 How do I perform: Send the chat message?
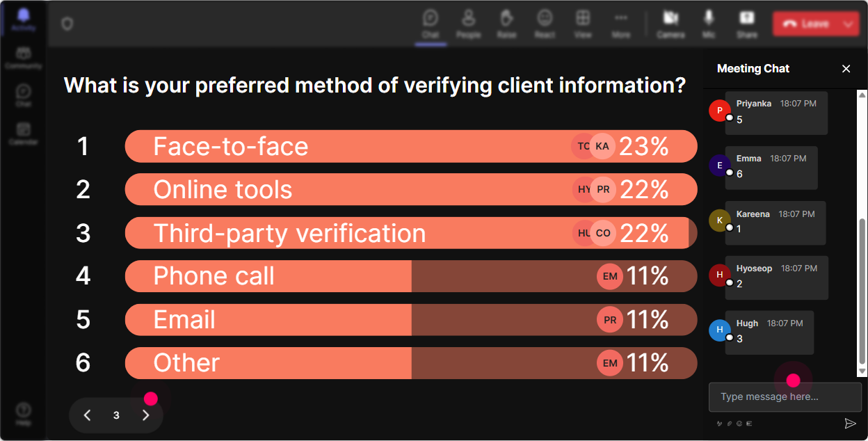tap(850, 423)
